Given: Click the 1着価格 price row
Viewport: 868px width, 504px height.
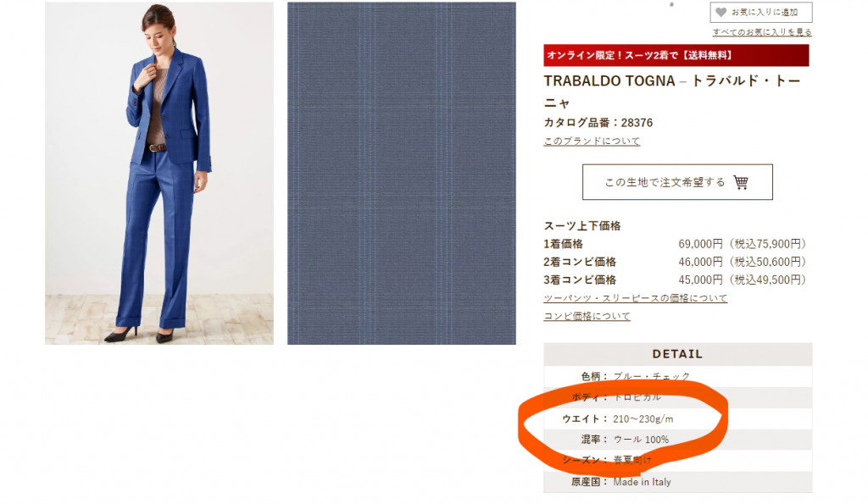Looking at the screenshot, I should (x=676, y=244).
